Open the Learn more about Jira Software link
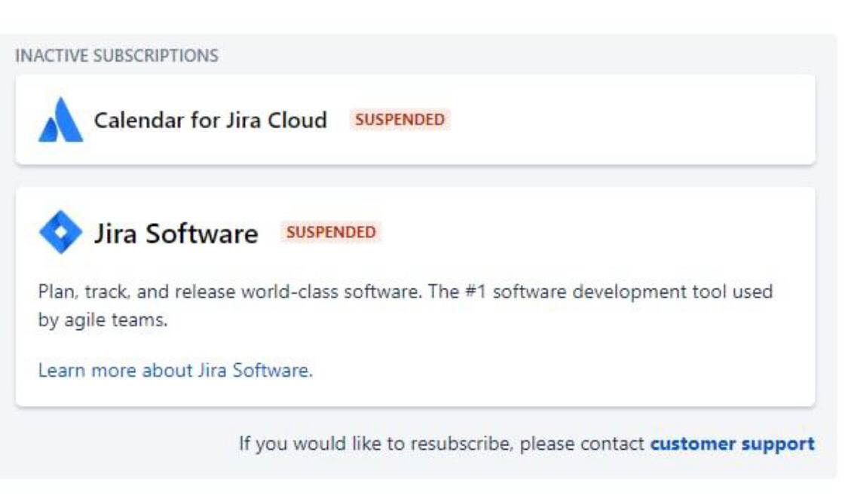The height and width of the screenshot is (504, 848). (x=175, y=371)
